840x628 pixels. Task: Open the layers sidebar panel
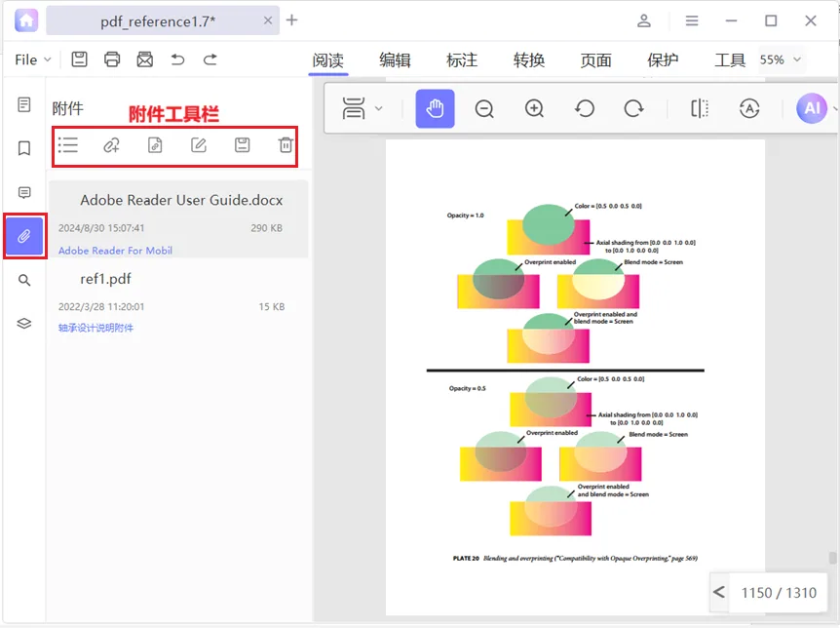point(24,324)
